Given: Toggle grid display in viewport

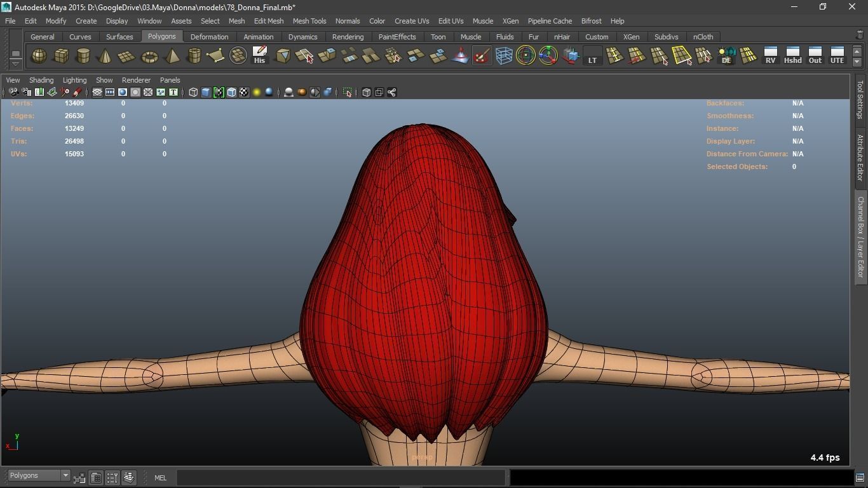Looking at the screenshot, I should [x=97, y=92].
